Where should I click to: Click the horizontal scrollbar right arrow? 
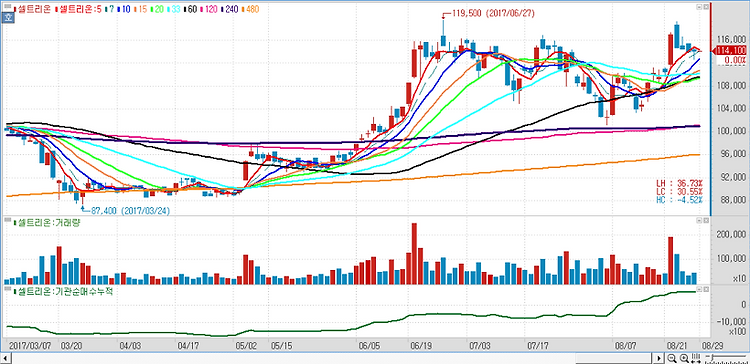click(x=659, y=358)
